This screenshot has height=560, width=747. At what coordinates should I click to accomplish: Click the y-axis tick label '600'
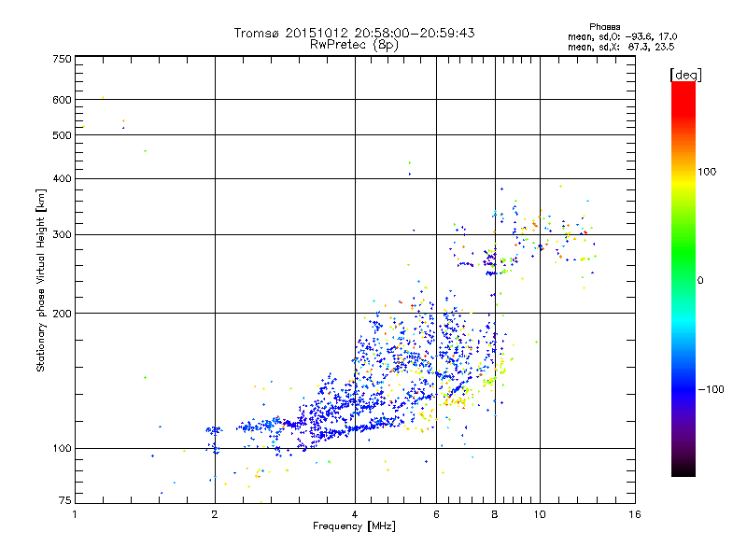(x=62, y=100)
